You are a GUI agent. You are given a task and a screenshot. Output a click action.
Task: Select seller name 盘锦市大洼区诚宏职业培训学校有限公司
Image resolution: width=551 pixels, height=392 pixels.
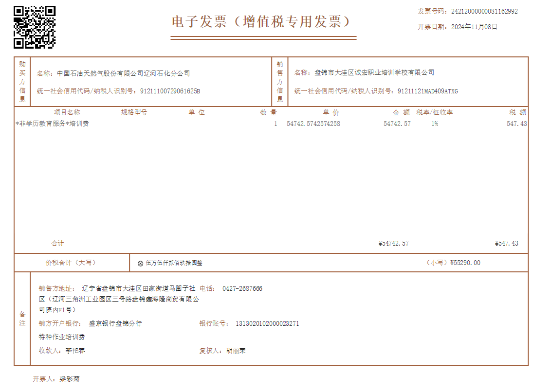pos(374,73)
